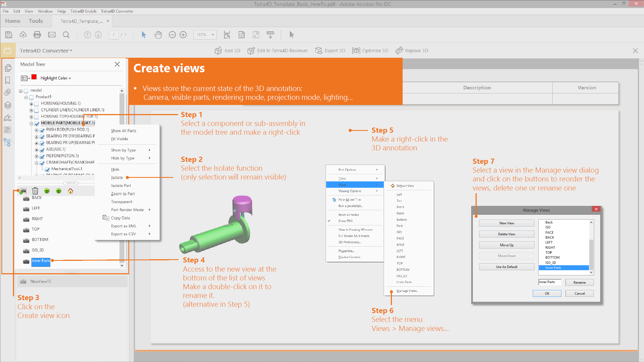
Task: Go to next page arrow icon
Action: 98,35
